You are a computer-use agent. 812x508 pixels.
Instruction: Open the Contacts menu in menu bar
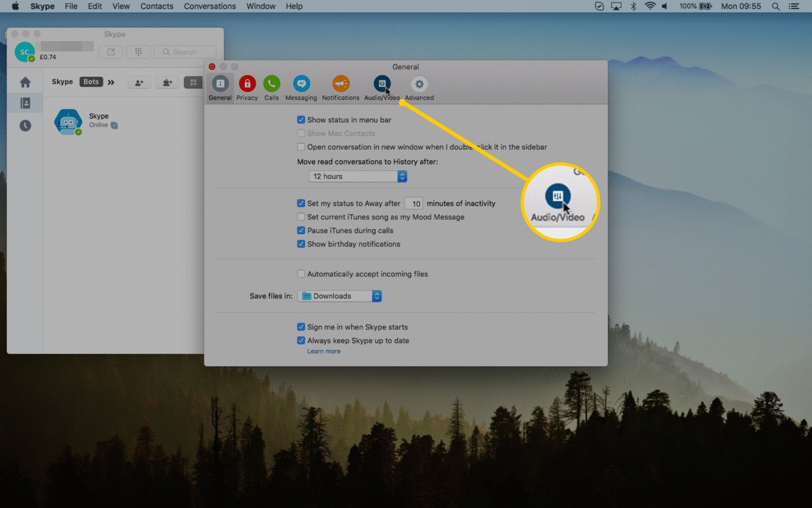(157, 6)
